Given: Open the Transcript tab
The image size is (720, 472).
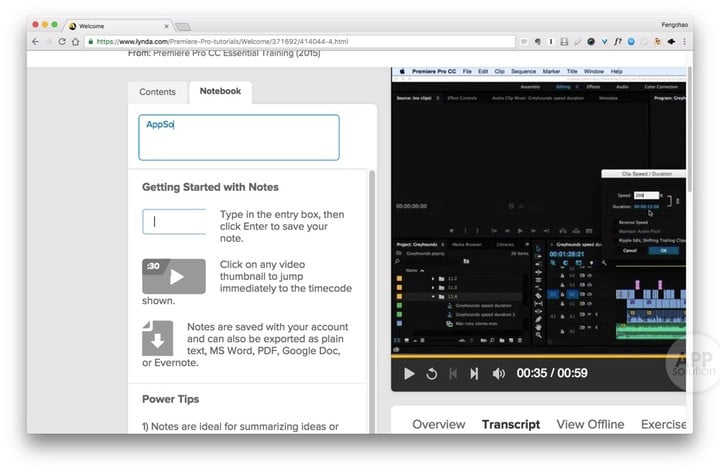Looking at the screenshot, I should tap(511, 424).
